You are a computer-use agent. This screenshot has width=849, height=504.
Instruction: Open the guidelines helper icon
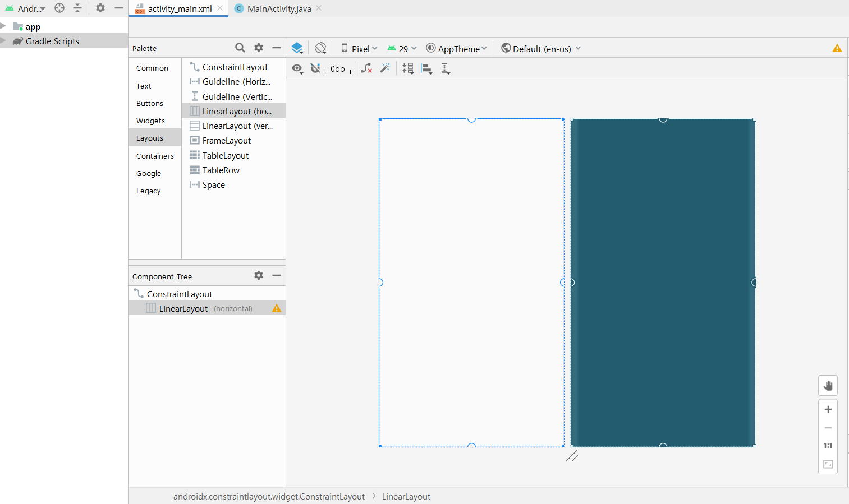(446, 68)
